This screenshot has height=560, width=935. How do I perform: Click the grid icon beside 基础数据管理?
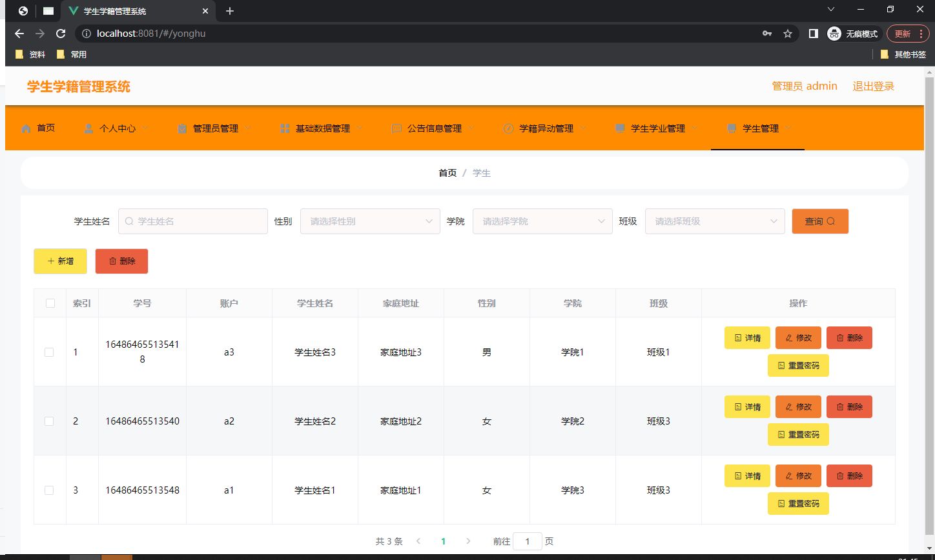pyautogui.click(x=285, y=128)
